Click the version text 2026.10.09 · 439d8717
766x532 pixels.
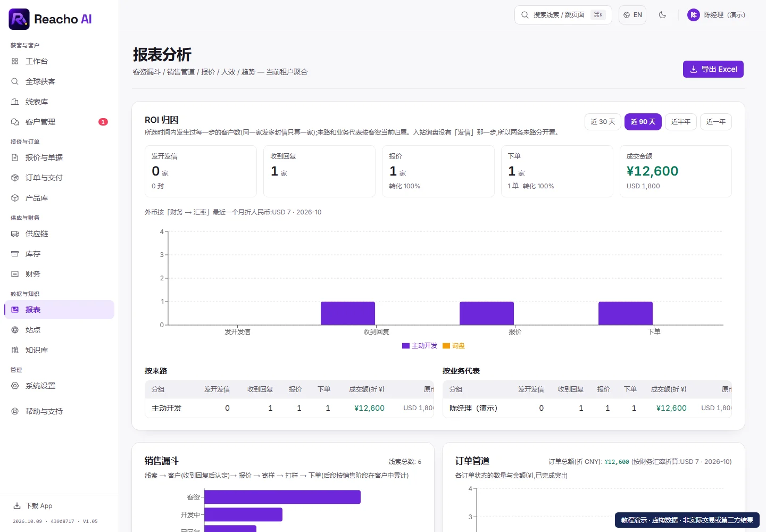coord(55,521)
